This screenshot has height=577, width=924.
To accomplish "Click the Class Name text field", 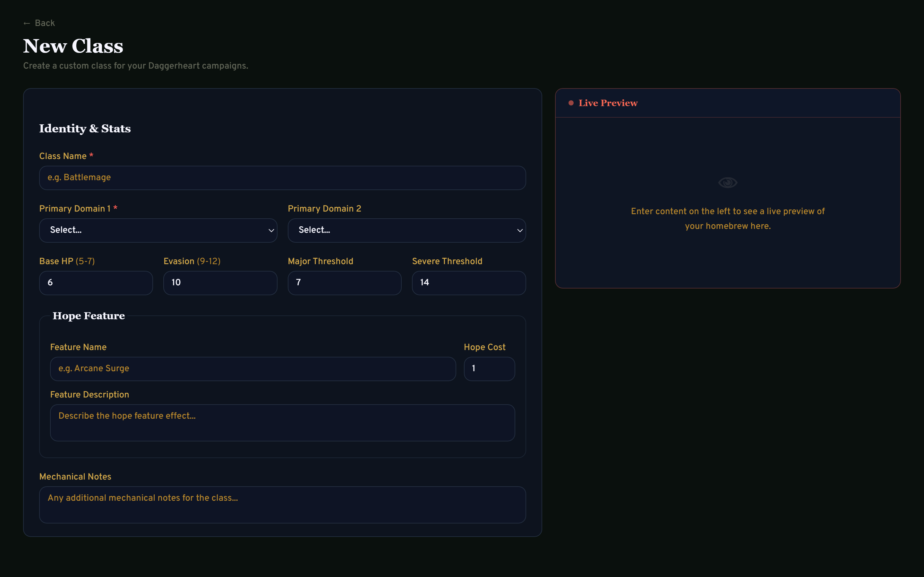I will 283,178.
